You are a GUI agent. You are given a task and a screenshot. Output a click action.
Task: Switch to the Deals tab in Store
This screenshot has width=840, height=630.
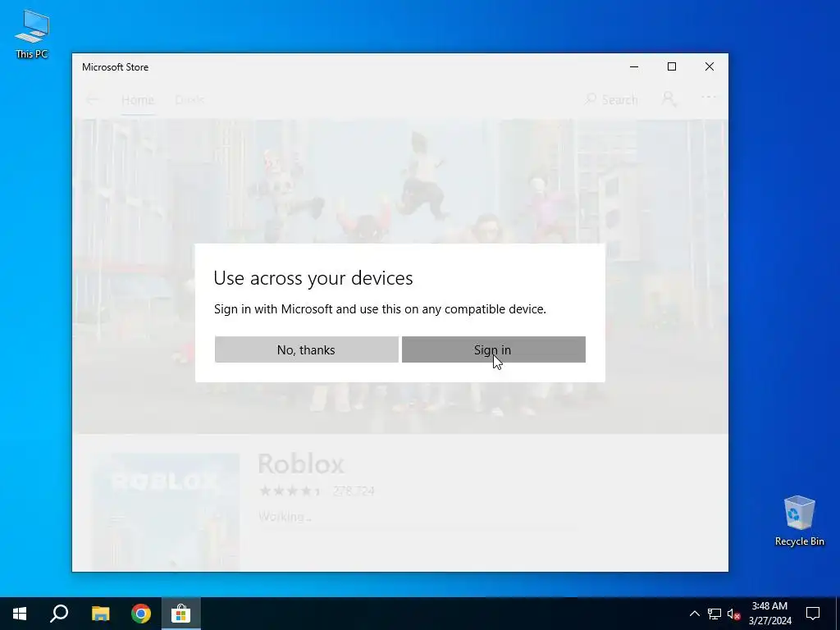(x=189, y=100)
